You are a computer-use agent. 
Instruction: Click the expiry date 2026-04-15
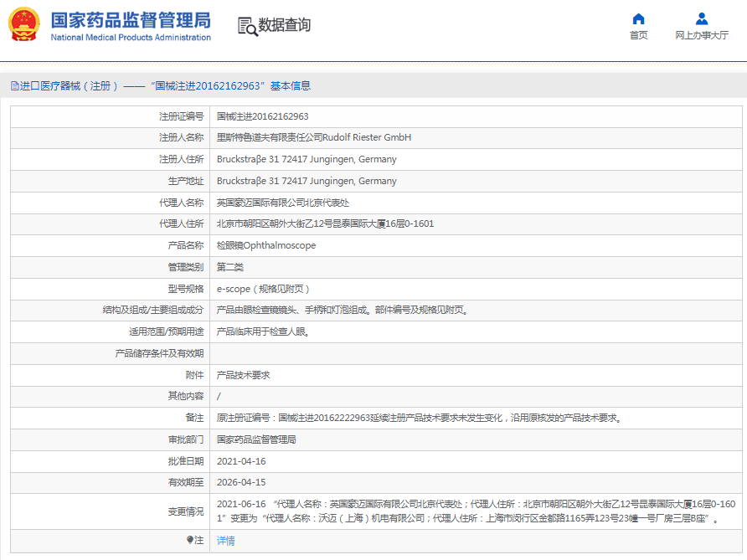coord(241,482)
